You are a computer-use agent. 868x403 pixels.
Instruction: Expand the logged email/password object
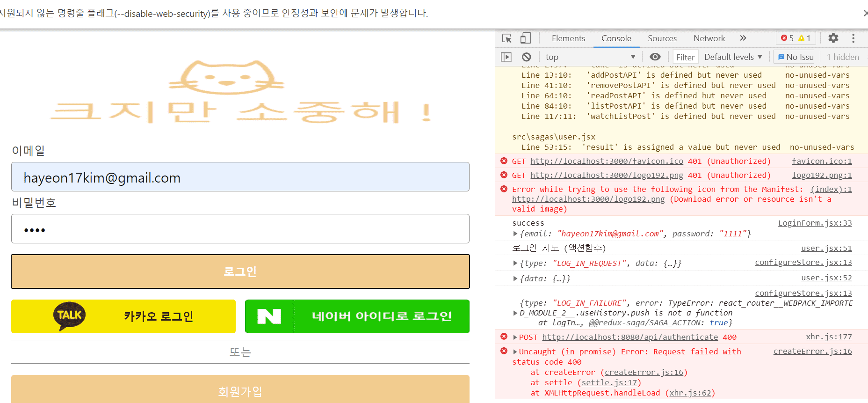point(515,234)
